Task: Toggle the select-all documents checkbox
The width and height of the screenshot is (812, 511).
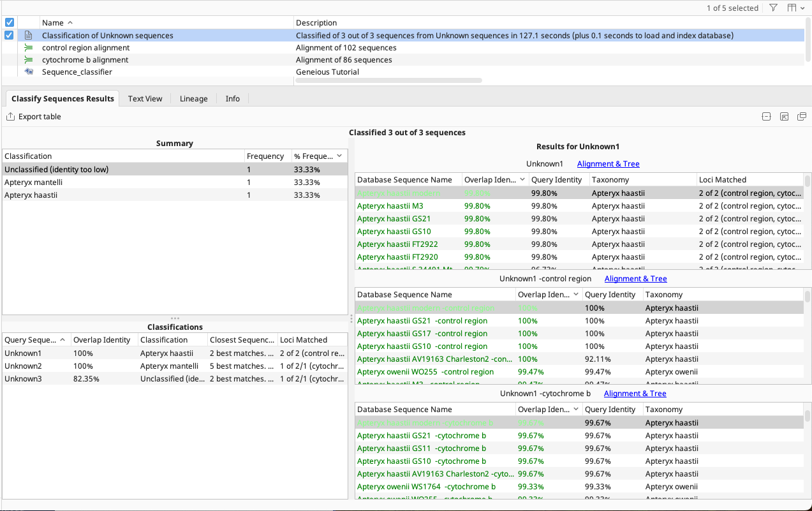Action: pyautogui.click(x=9, y=22)
